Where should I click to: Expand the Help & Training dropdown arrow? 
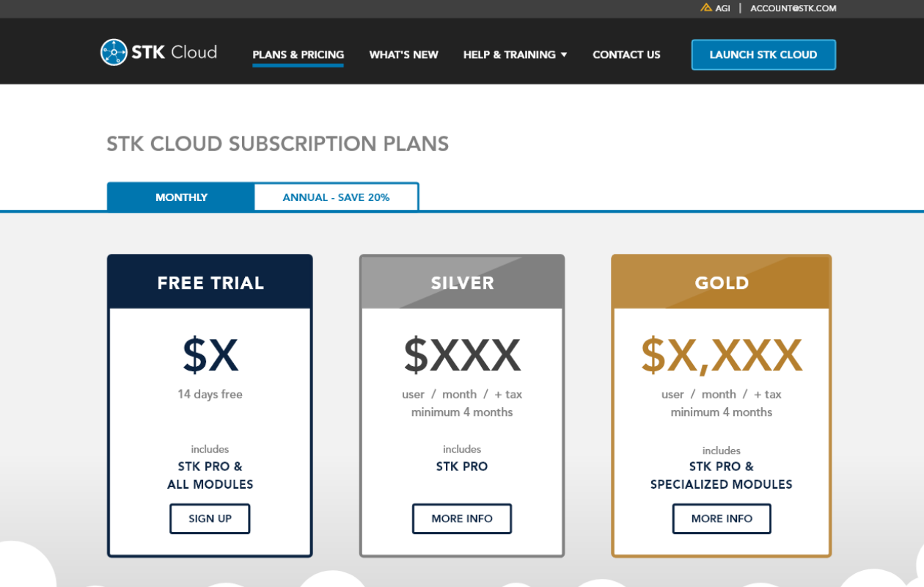click(564, 55)
